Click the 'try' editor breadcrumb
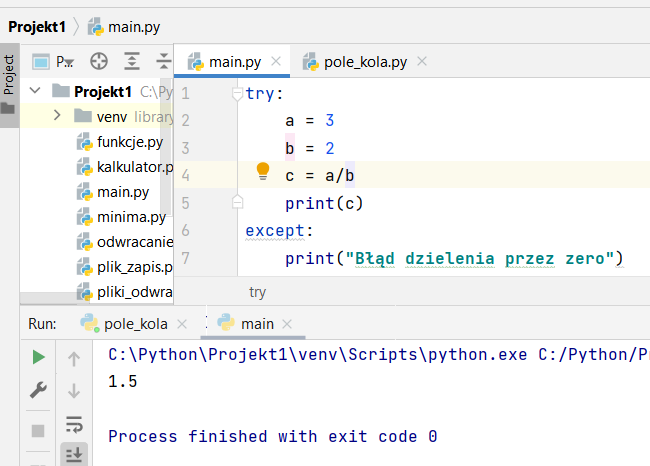Image resolution: width=650 pixels, height=466 pixels. pyautogui.click(x=257, y=292)
